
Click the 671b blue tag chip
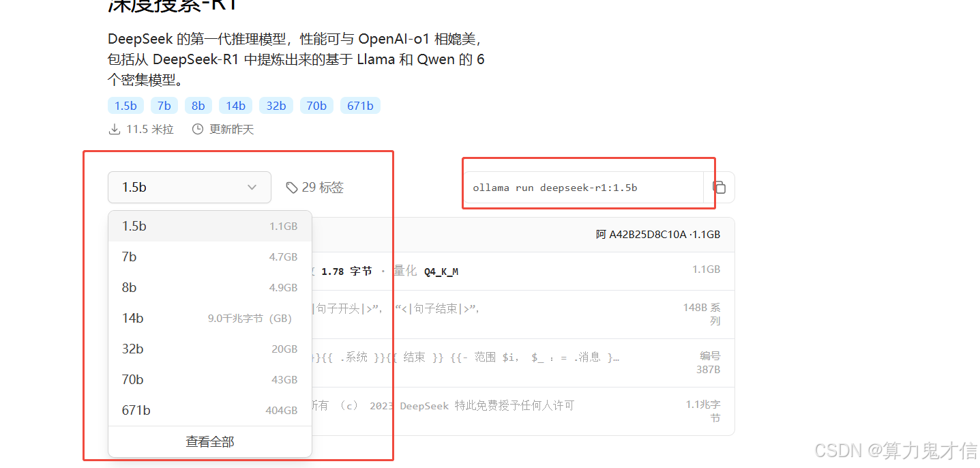[x=360, y=105]
